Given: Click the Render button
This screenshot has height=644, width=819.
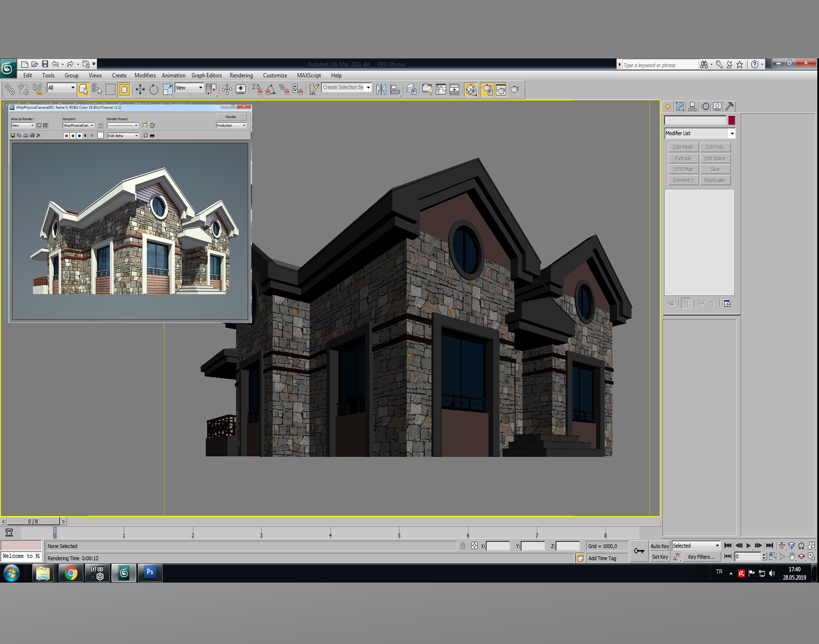Looking at the screenshot, I should click(231, 117).
